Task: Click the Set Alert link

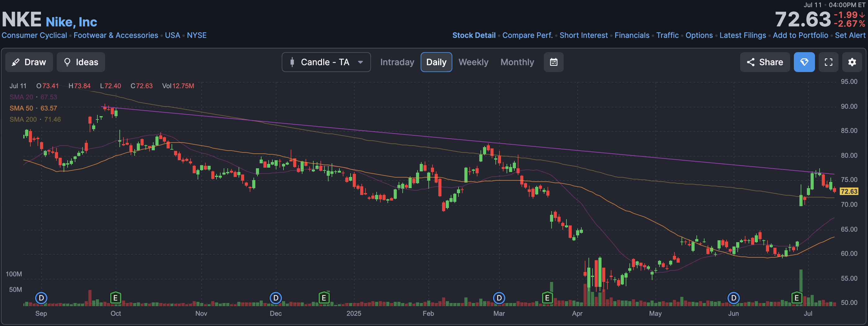Action: pyautogui.click(x=850, y=35)
